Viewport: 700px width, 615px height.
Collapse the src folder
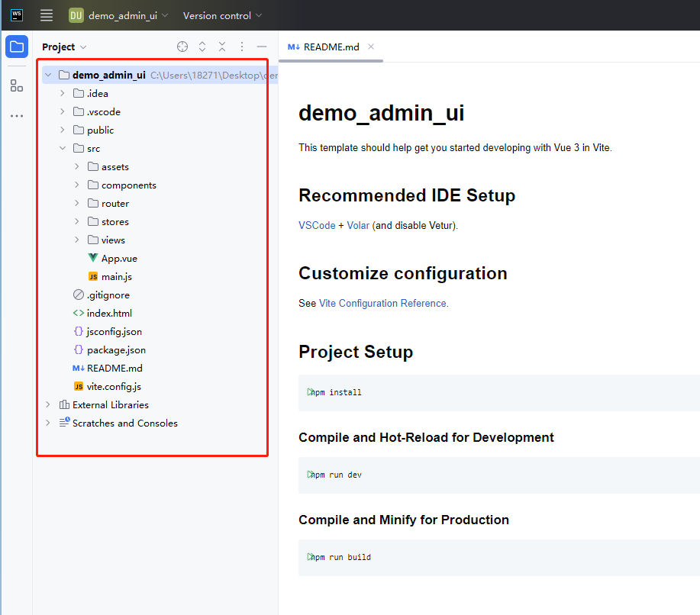(x=63, y=149)
